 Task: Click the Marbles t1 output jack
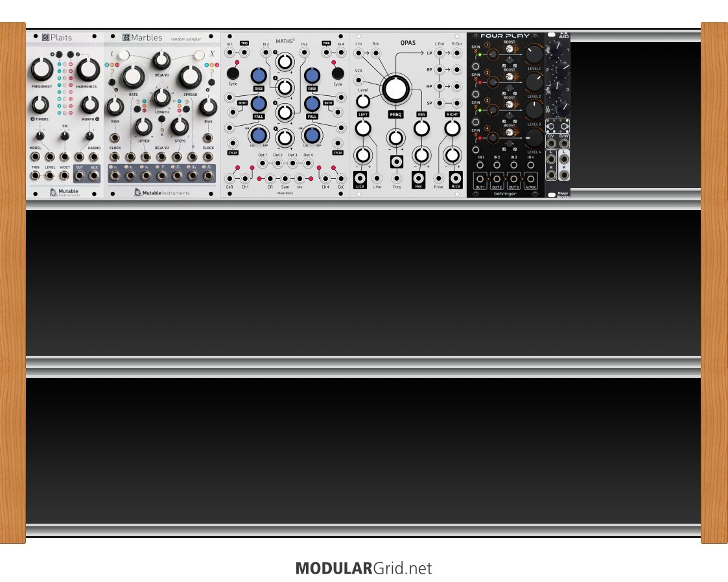[115, 176]
